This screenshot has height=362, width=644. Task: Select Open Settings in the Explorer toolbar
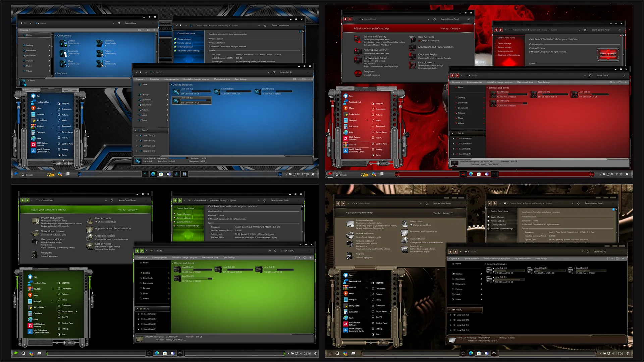click(240, 79)
